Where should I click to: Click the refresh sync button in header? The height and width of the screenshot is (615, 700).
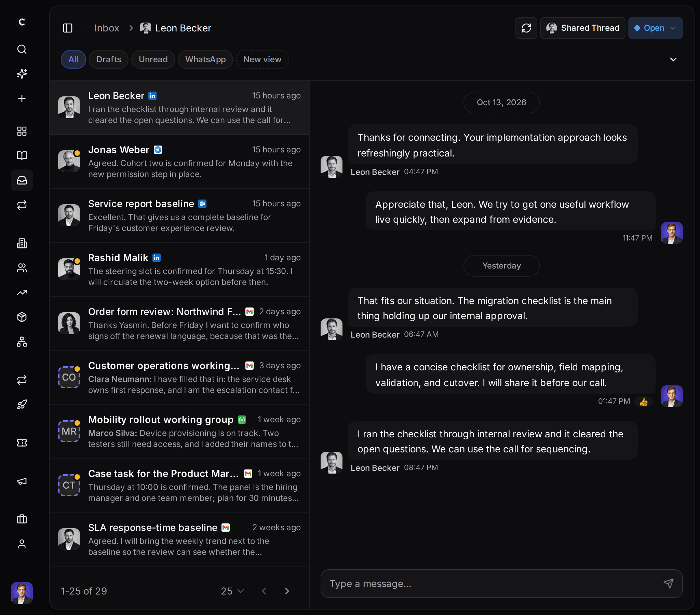(526, 28)
